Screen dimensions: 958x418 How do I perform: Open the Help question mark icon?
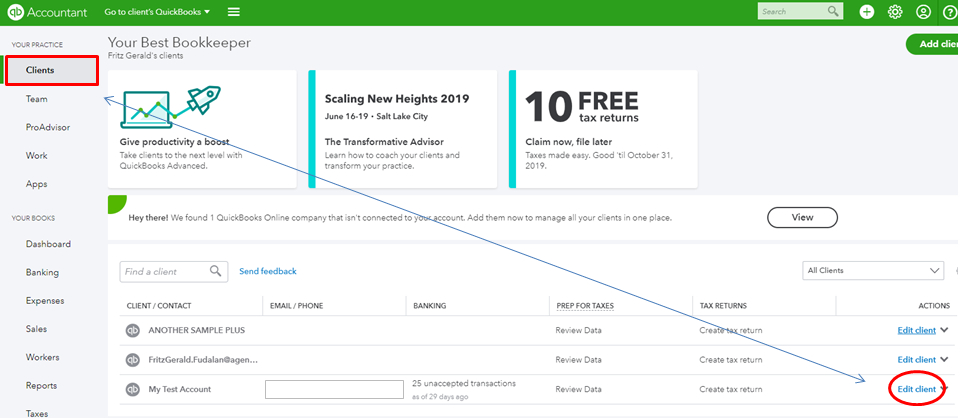pyautogui.click(x=950, y=12)
